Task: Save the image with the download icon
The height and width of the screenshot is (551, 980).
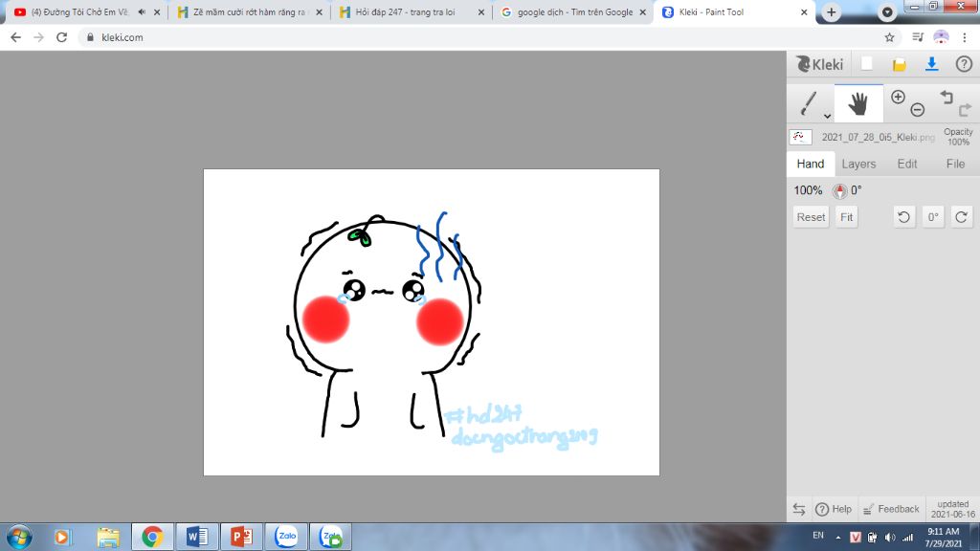Action: pyautogui.click(x=931, y=64)
